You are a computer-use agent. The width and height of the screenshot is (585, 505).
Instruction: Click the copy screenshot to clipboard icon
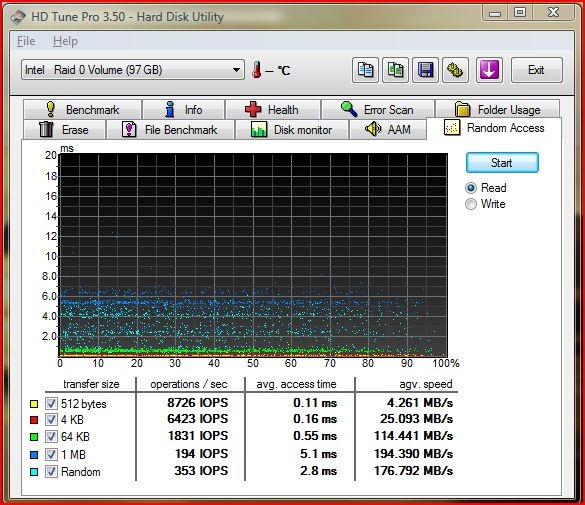tap(395, 70)
